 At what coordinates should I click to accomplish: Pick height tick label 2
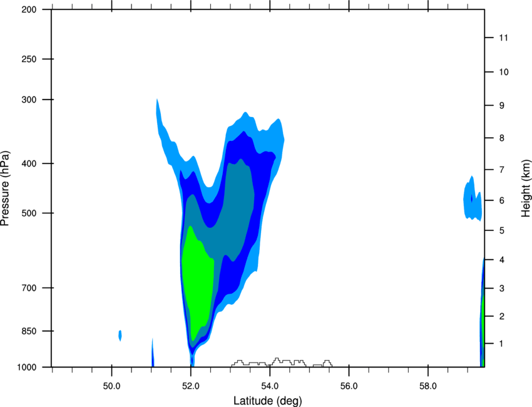pos(502,316)
